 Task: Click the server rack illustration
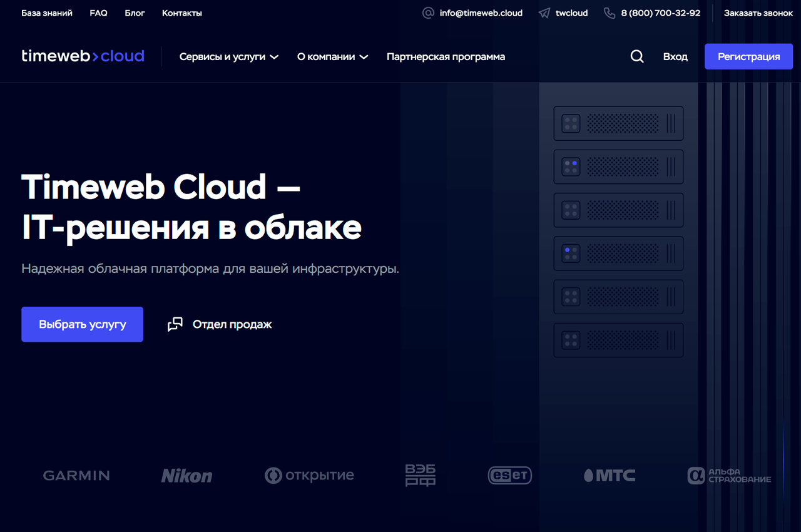618,232
